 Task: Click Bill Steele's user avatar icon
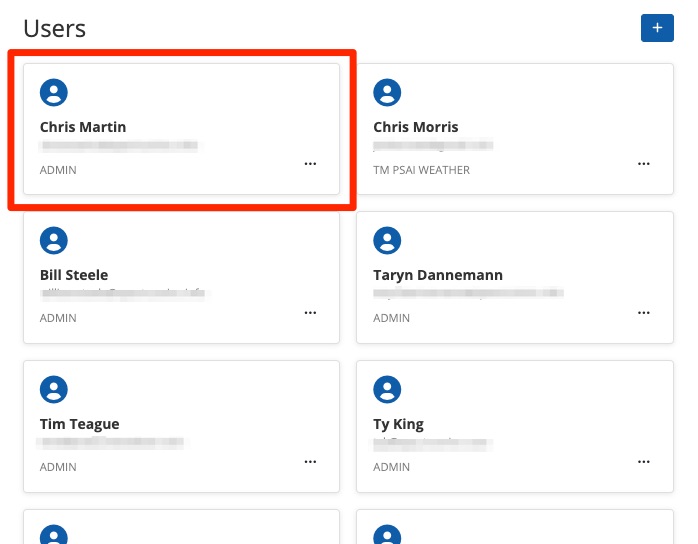pyautogui.click(x=54, y=240)
